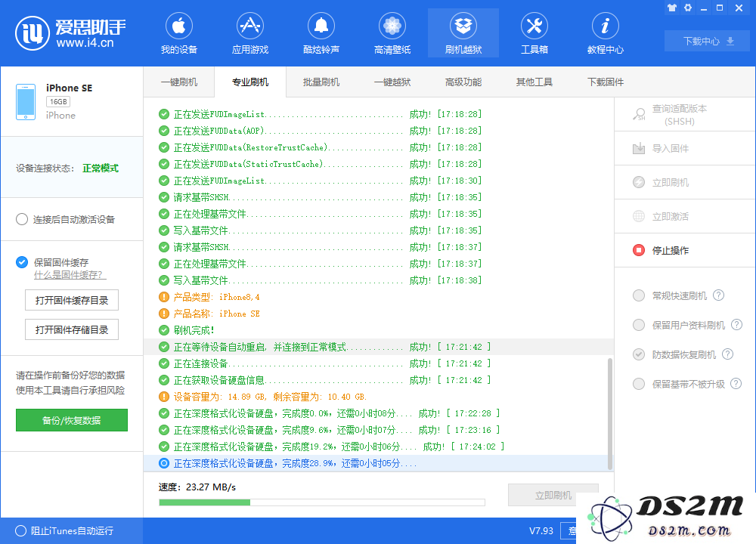Screen dimensions: 756x544
Task: Toggle 保留固件缓存 checkbox
Action: click(x=22, y=262)
